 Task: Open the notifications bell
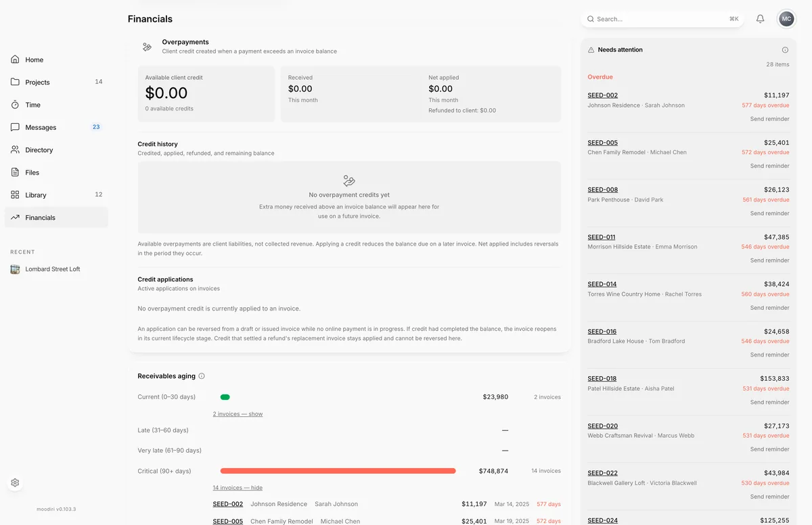coord(760,19)
